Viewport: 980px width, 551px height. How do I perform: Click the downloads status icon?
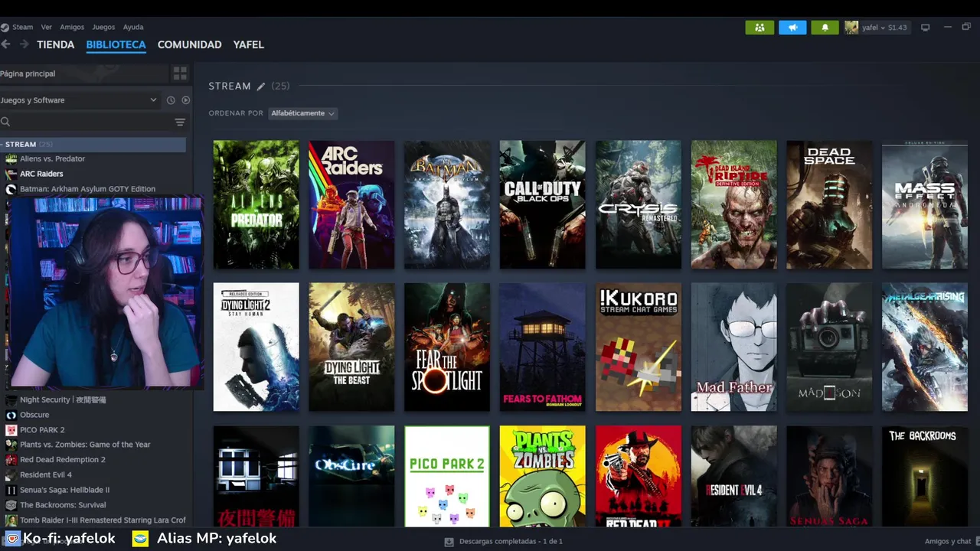(449, 541)
